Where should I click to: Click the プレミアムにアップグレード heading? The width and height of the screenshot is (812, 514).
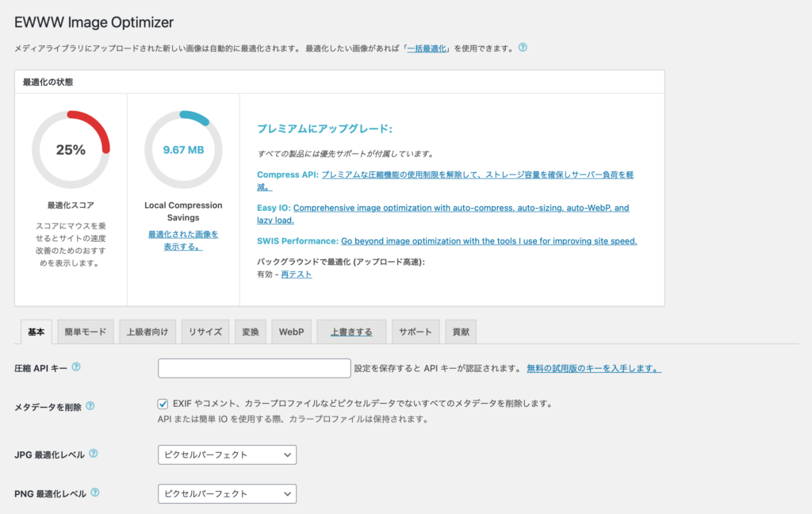point(324,128)
